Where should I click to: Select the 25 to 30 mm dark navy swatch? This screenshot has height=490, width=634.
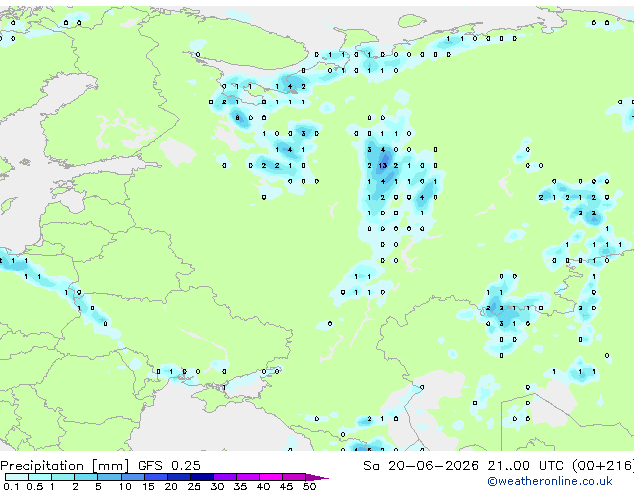tap(202, 477)
